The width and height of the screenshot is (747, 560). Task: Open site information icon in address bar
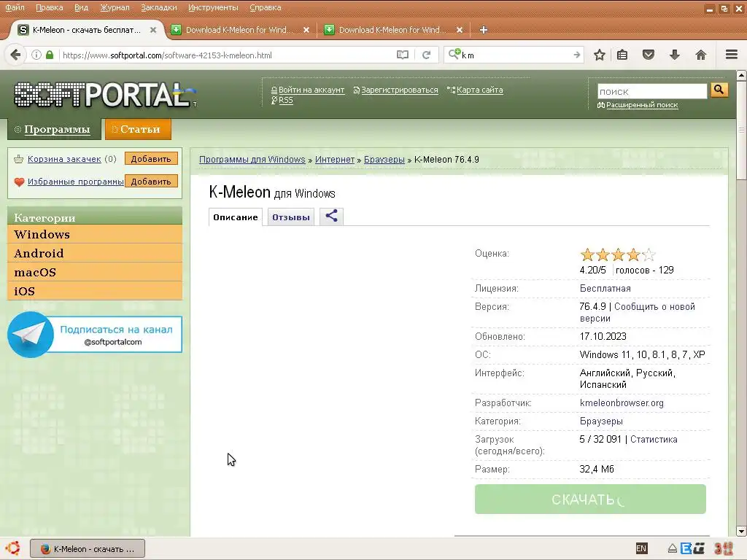(36, 55)
